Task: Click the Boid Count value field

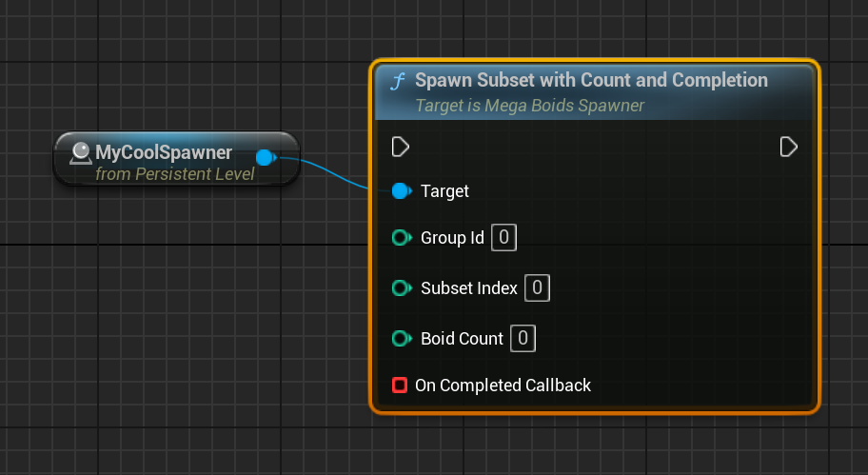Action: 523,338
